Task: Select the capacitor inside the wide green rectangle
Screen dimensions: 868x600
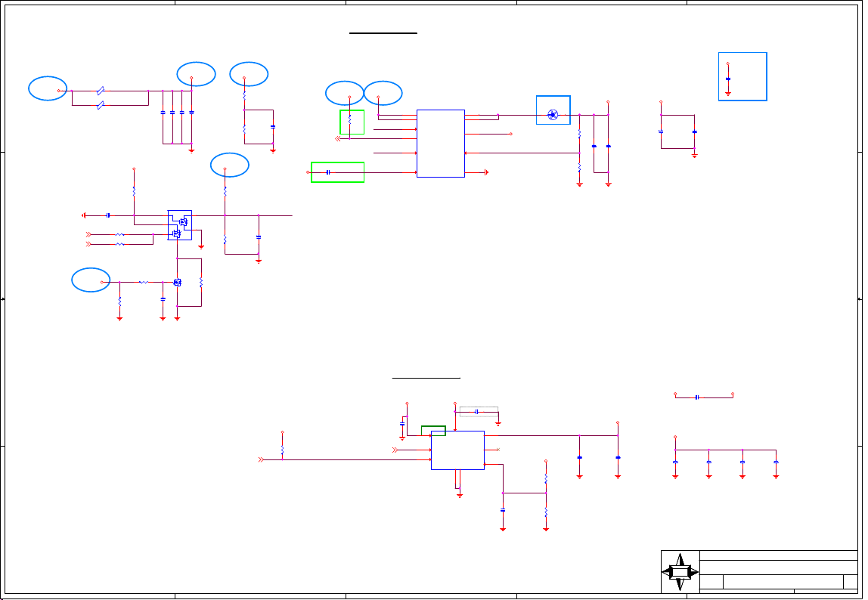Action: click(328, 172)
